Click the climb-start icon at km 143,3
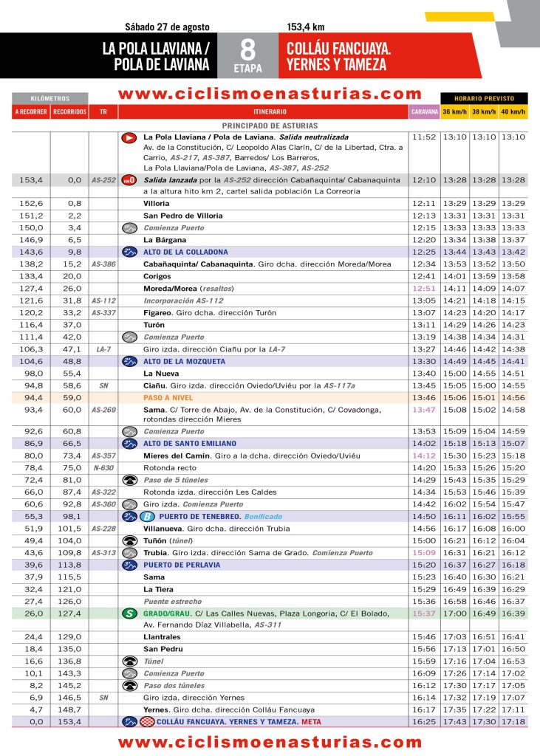Screen dimensions: 540x756 click(x=129, y=673)
